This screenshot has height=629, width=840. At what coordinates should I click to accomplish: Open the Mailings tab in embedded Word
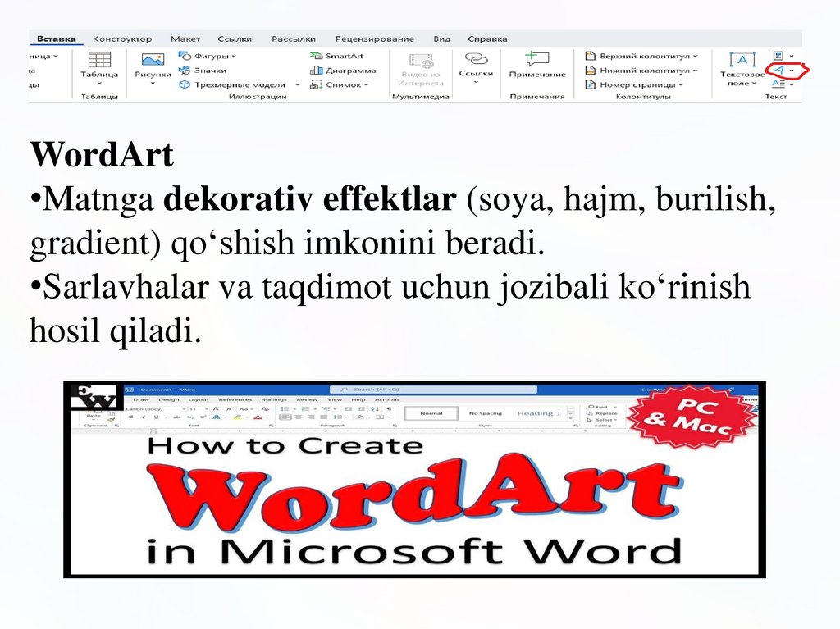click(x=274, y=399)
